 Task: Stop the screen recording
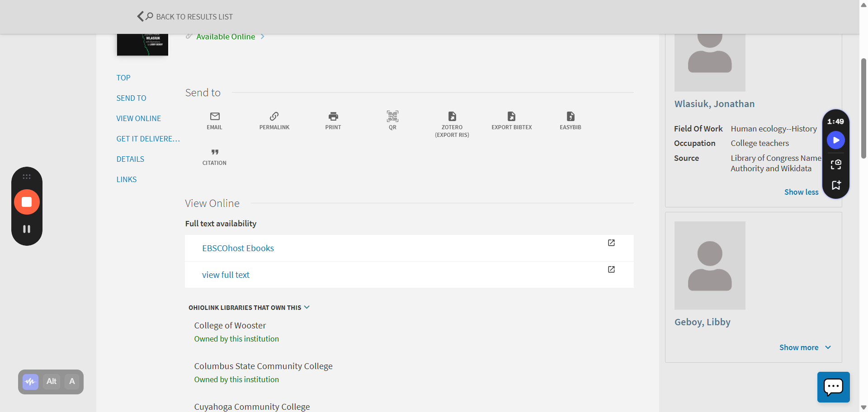pyautogui.click(x=27, y=202)
